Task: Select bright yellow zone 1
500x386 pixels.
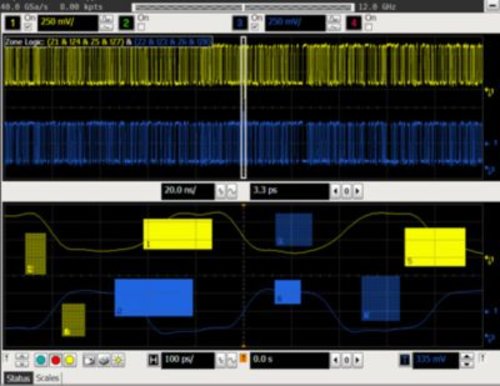Action: [x=178, y=234]
